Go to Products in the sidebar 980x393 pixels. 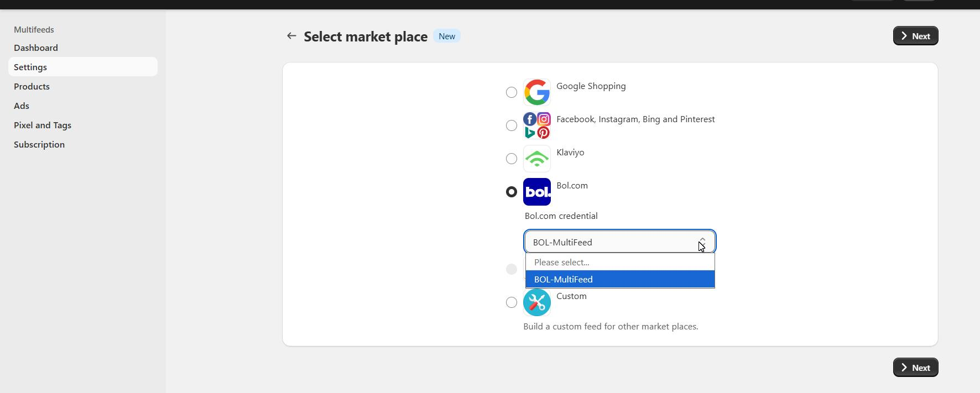pyautogui.click(x=32, y=86)
